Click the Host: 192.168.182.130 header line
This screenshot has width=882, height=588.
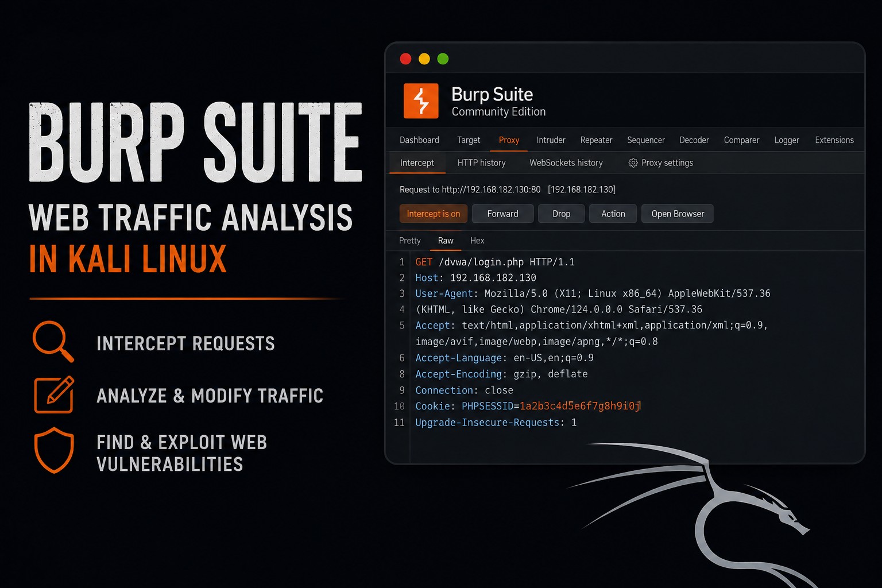click(476, 278)
